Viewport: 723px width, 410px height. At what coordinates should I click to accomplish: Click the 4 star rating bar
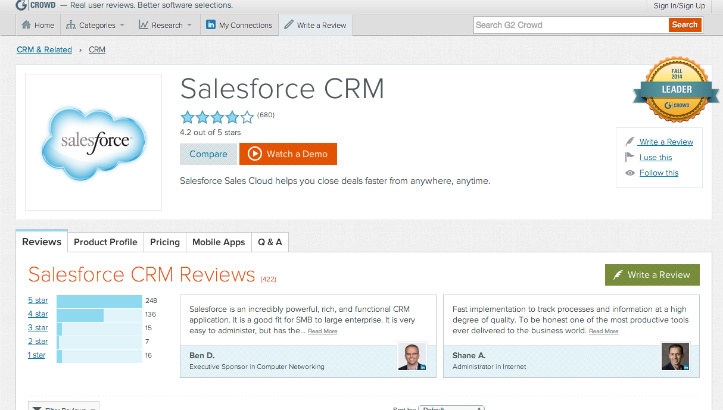point(99,315)
